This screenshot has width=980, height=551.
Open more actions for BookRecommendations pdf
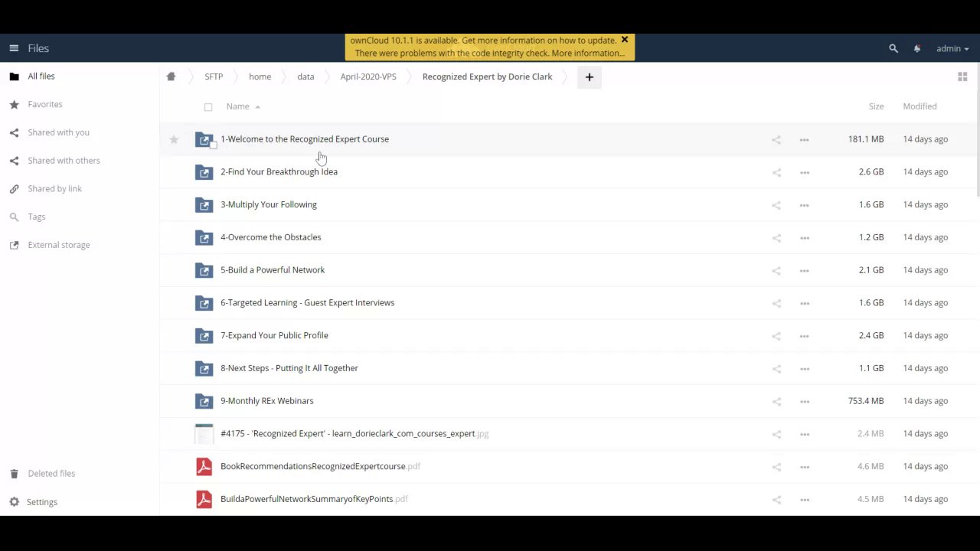coord(804,467)
